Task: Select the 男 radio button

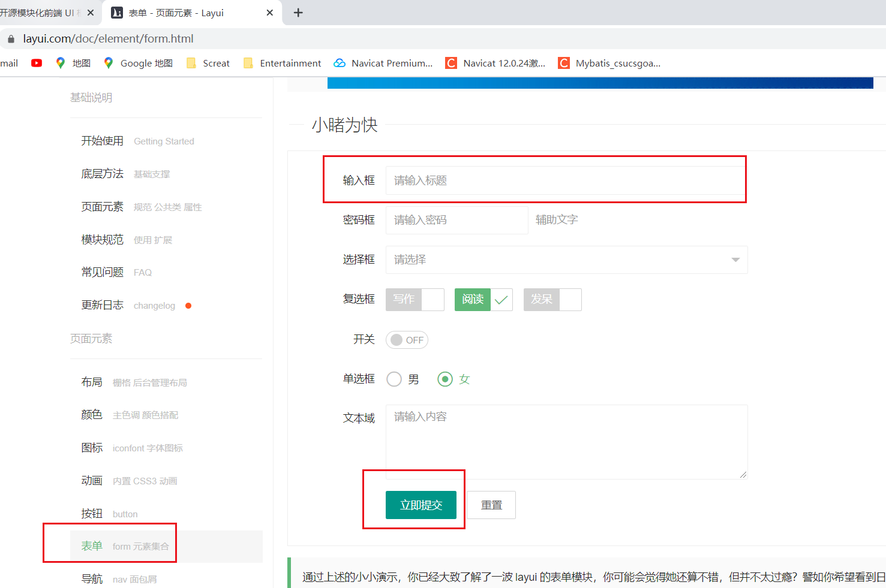Action: click(x=394, y=379)
